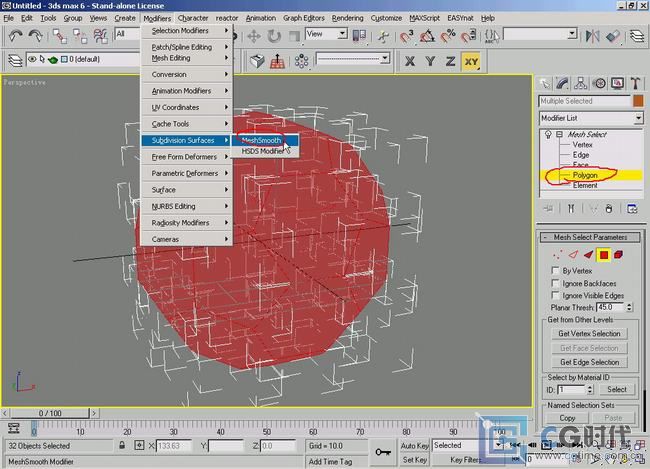Expand the Selection Modifiers submenu
Image resolution: width=650 pixels, height=469 pixels.
(187, 31)
